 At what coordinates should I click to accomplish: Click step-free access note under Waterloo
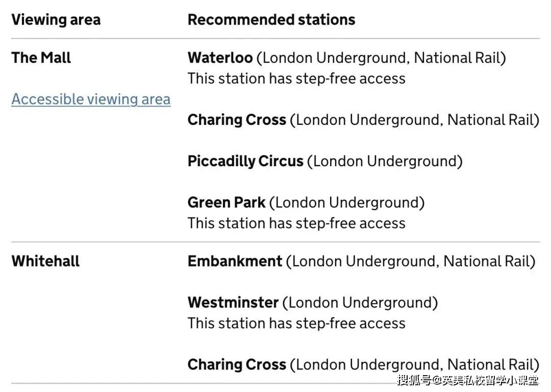point(296,79)
